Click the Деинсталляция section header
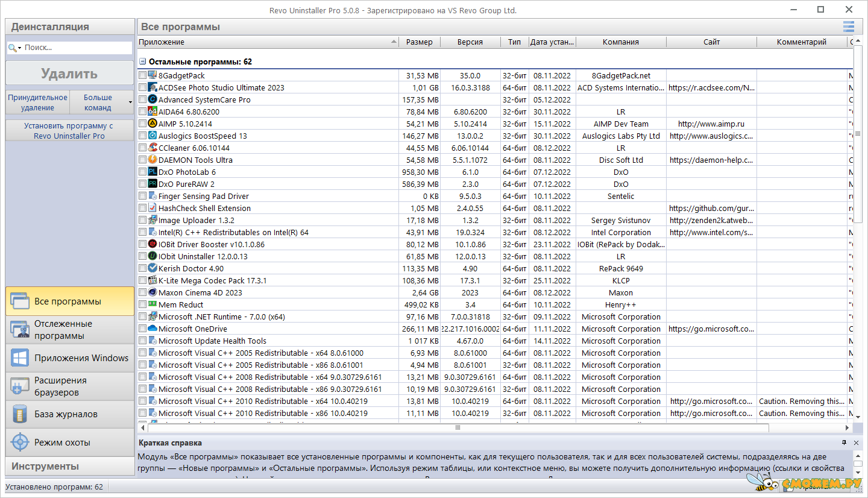The width and height of the screenshot is (868, 498). tap(70, 27)
